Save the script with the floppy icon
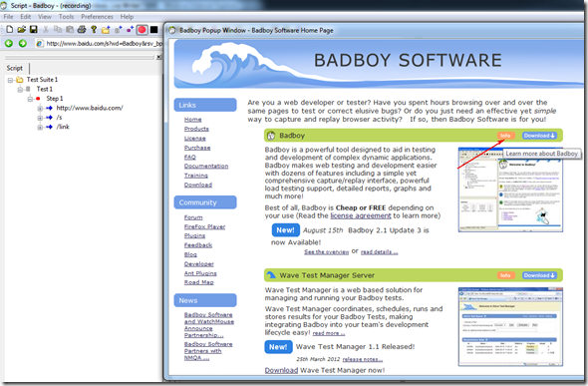The width and height of the screenshot is (588, 386). 33,29
